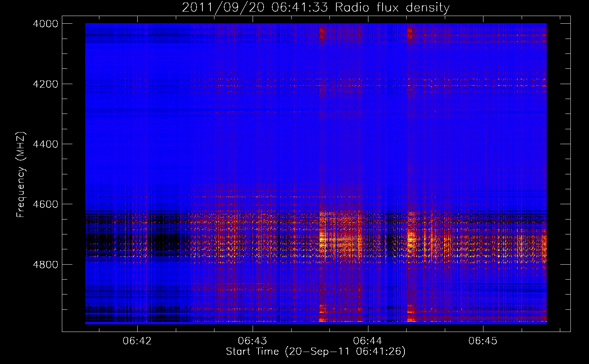Image resolution: width=589 pixels, height=364 pixels.
Task: Click the 06:45 time axis label
Action: point(483,341)
